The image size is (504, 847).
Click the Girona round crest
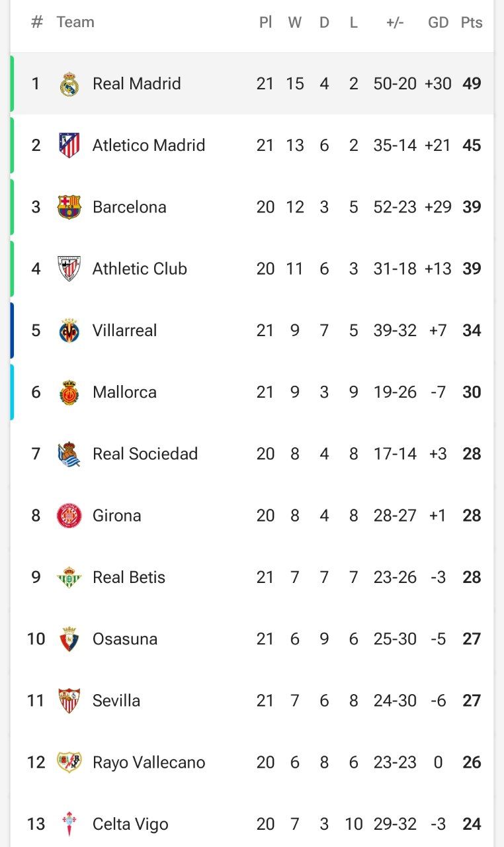pos(69,515)
